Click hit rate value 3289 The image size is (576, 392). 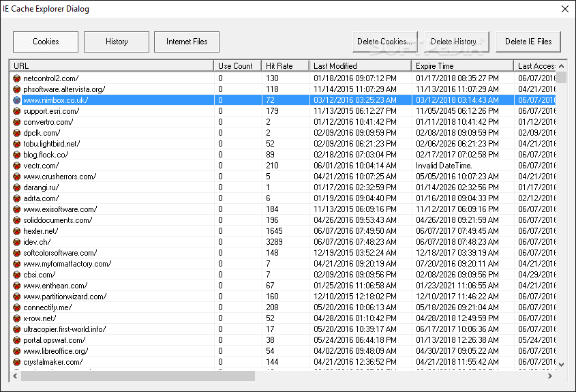tap(275, 242)
